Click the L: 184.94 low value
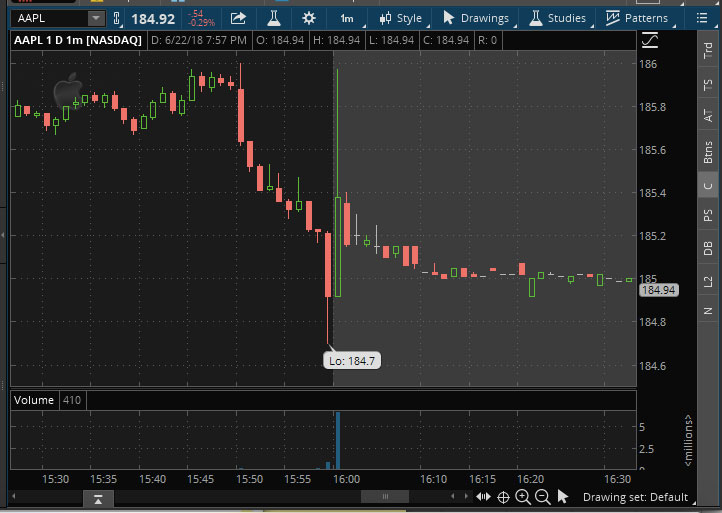Image resolution: width=722 pixels, height=513 pixels. [x=391, y=41]
